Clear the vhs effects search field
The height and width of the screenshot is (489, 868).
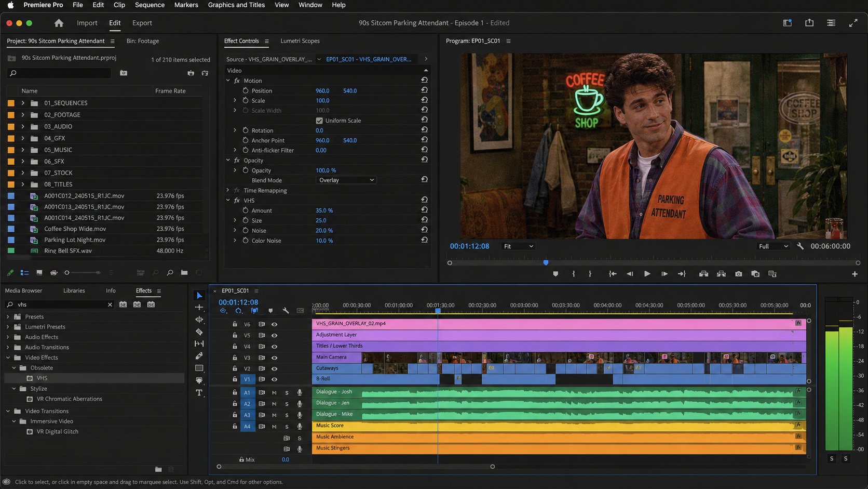110,305
